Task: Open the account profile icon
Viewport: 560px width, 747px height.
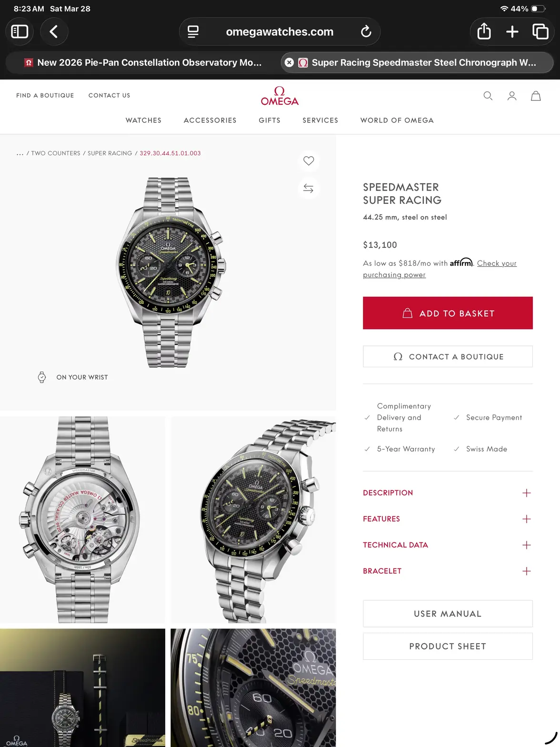Action: click(512, 96)
